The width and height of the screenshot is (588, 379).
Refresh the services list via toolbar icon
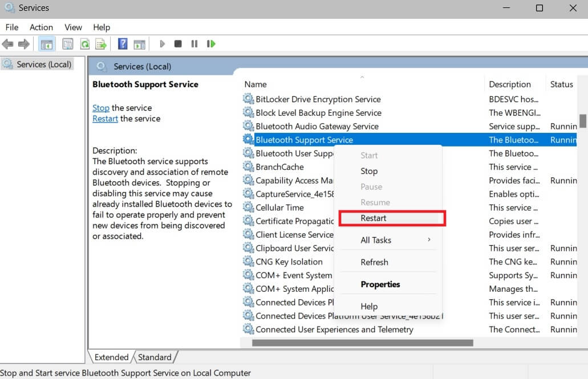point(85,44)
